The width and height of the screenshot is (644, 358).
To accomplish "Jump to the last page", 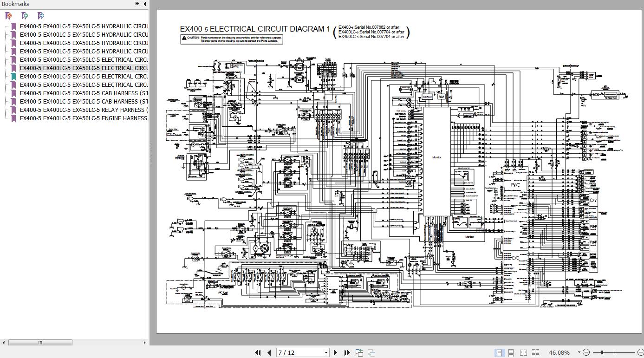I will point(346,353).
